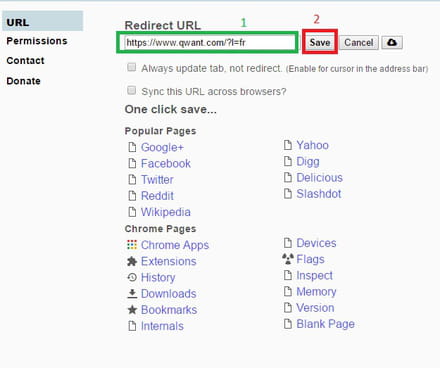This screenshot has width=440, height=368.
Task: Go to the Donate sidebar item
Action: [23, 81]
